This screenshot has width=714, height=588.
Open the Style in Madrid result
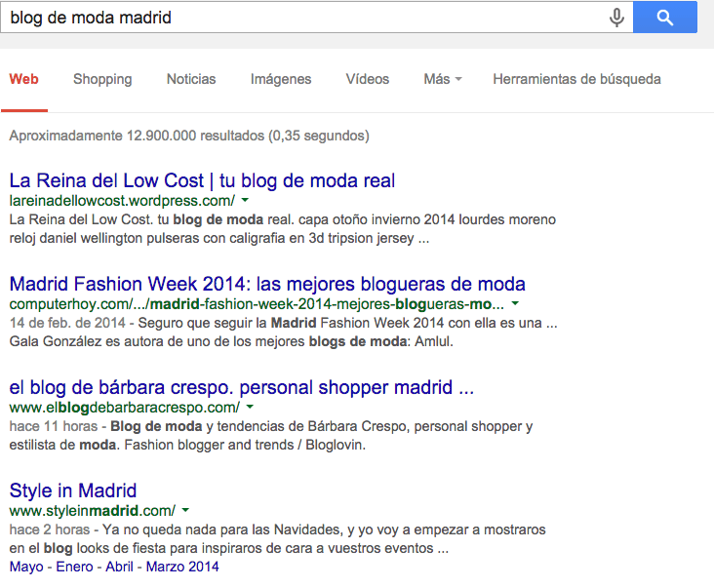coord(73,490)
